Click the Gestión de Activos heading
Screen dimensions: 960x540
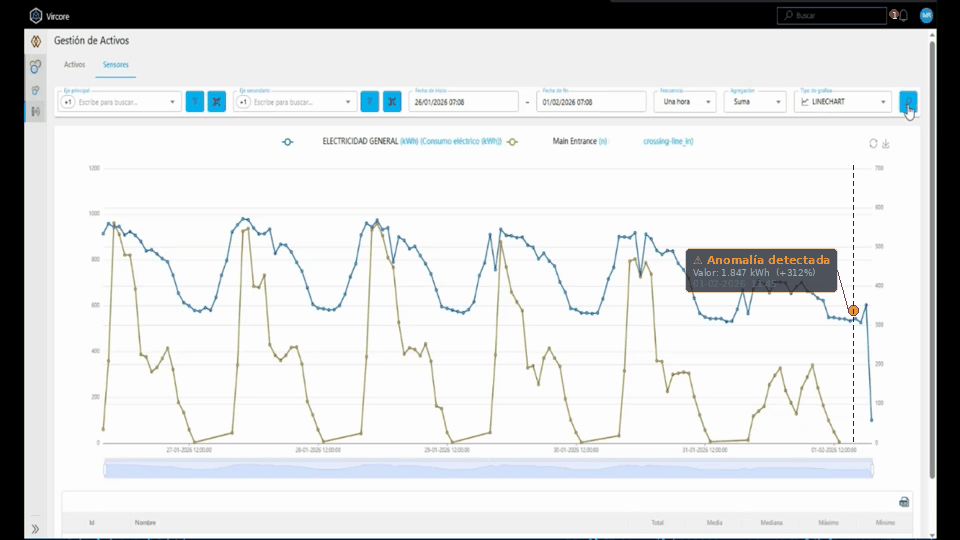pos(91,40)
